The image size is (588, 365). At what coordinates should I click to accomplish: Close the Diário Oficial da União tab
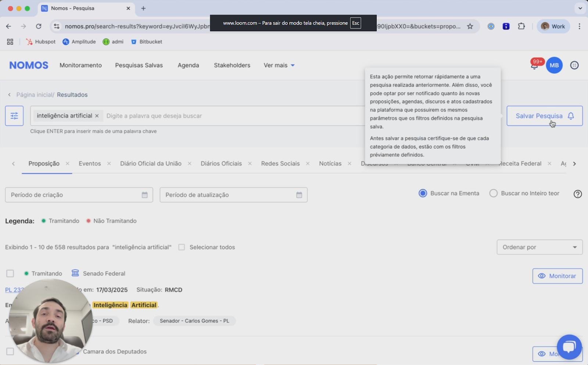click(x=189, y=163)
